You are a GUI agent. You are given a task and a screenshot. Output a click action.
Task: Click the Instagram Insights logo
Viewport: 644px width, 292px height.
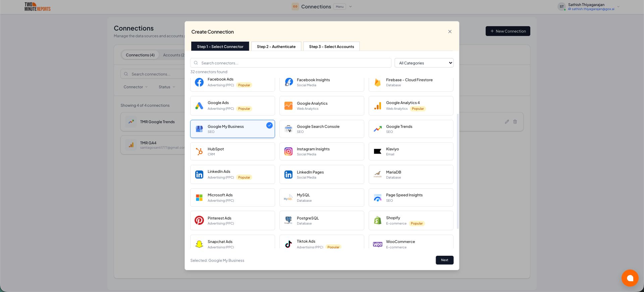(x=288, y=152)
